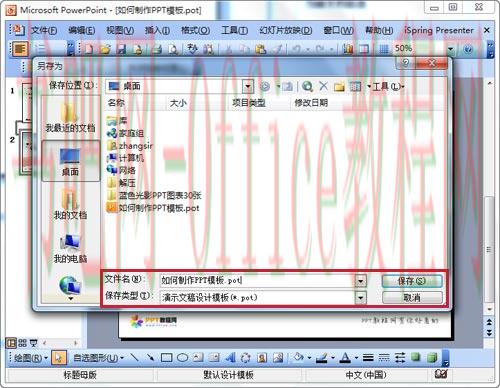Click the Delete (X) icon in dialog toolbar
This screenshot has height=388, width=500.
pos(323,86)
